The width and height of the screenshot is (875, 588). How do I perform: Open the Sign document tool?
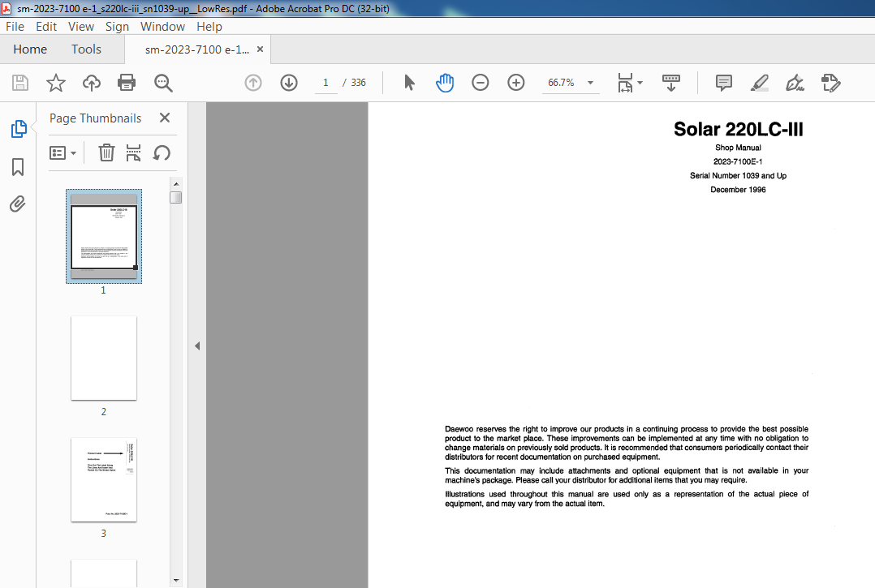(x=795, y=83)
